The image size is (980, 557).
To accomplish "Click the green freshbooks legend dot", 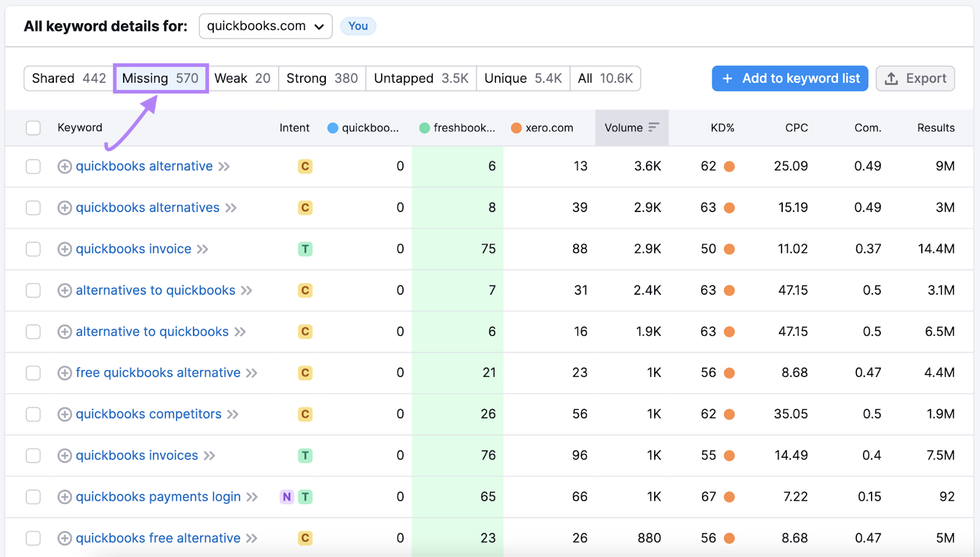I will pyautogui.click(x=424, y=127).
